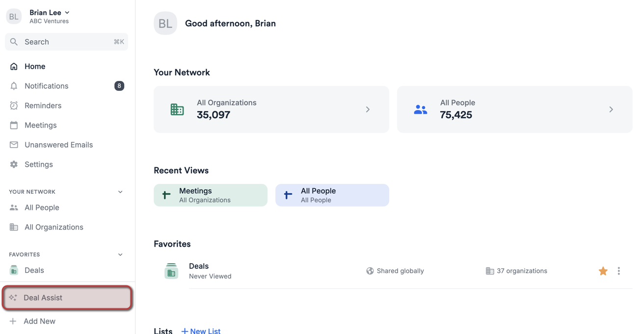Click the Meetings calendar icon in sidebar

tap(14, 125)
